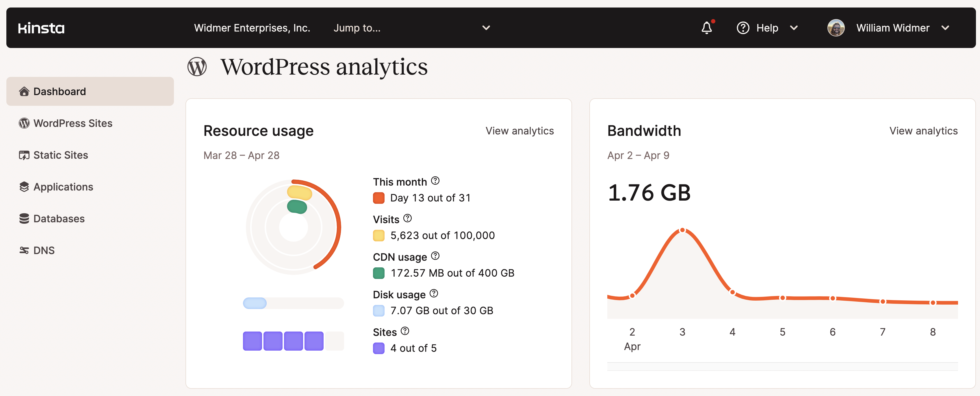Click the green CDN usage swatch
The image size is (980, 396).
[378, 273]
